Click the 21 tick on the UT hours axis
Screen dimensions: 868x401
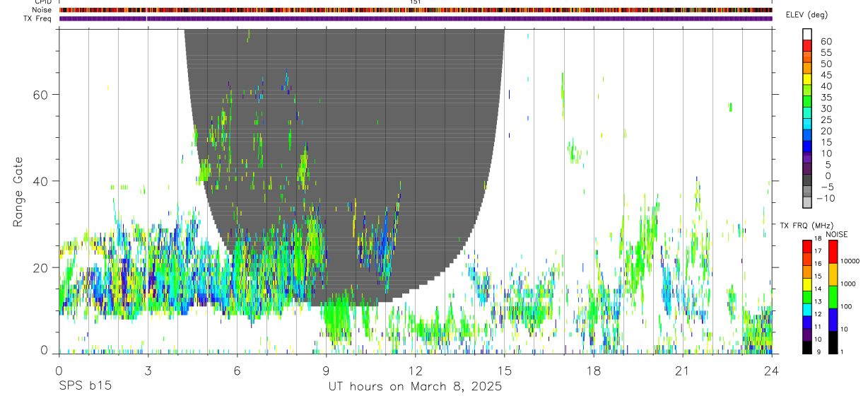[682, 371]
